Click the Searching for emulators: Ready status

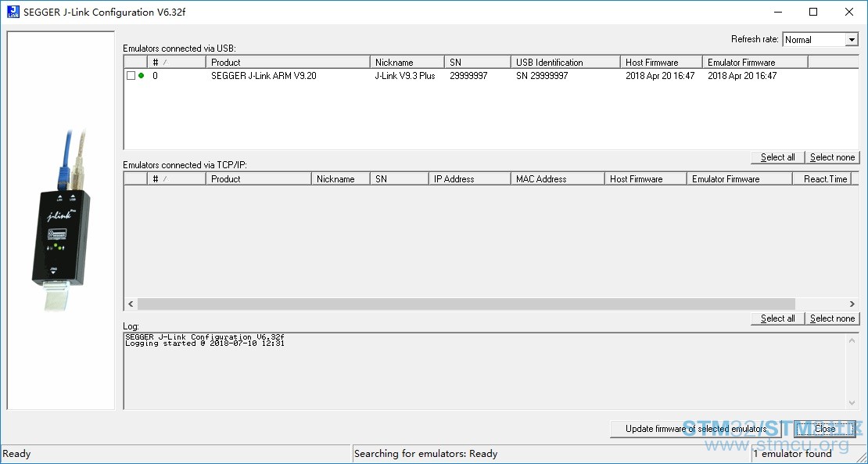pyautogui.click(x=425, y=454)
